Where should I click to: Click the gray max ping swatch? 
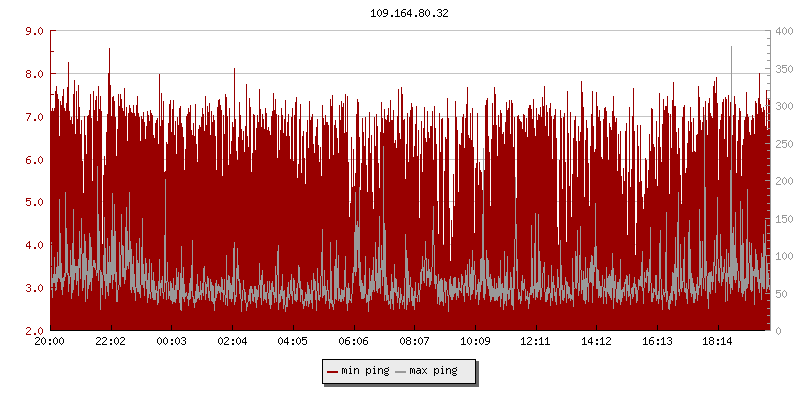point(401,371)
